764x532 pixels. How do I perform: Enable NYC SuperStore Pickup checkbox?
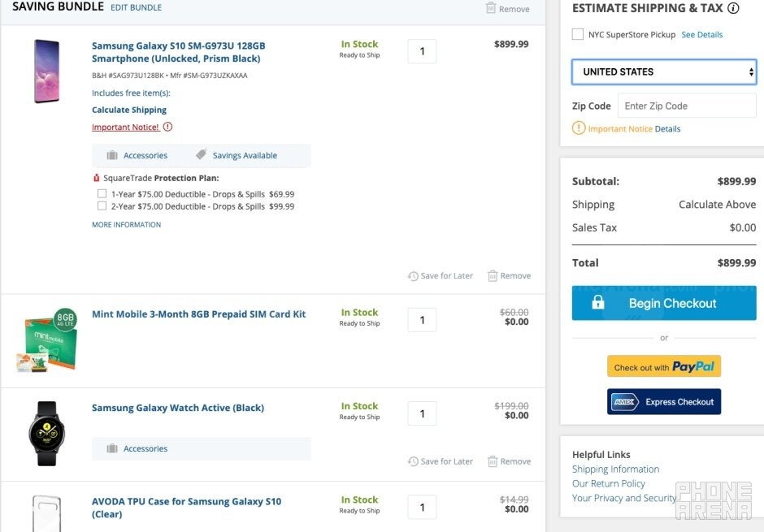point(577,35)
